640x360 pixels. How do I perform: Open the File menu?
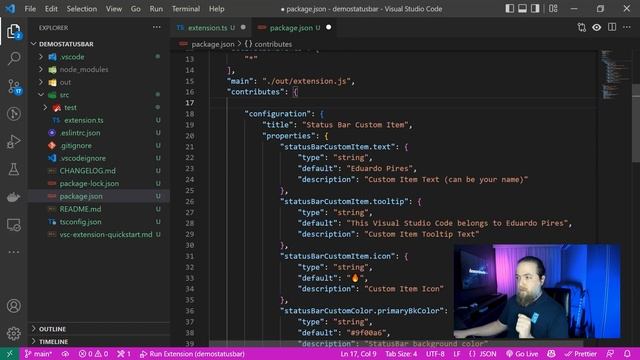[x=30, y=9]
